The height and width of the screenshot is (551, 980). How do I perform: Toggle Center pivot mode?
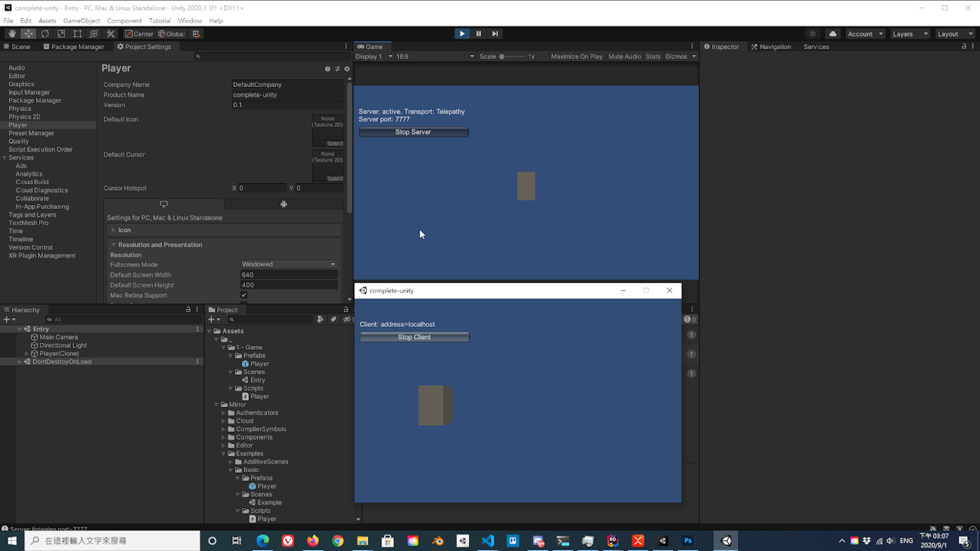[x=139, y=34]
